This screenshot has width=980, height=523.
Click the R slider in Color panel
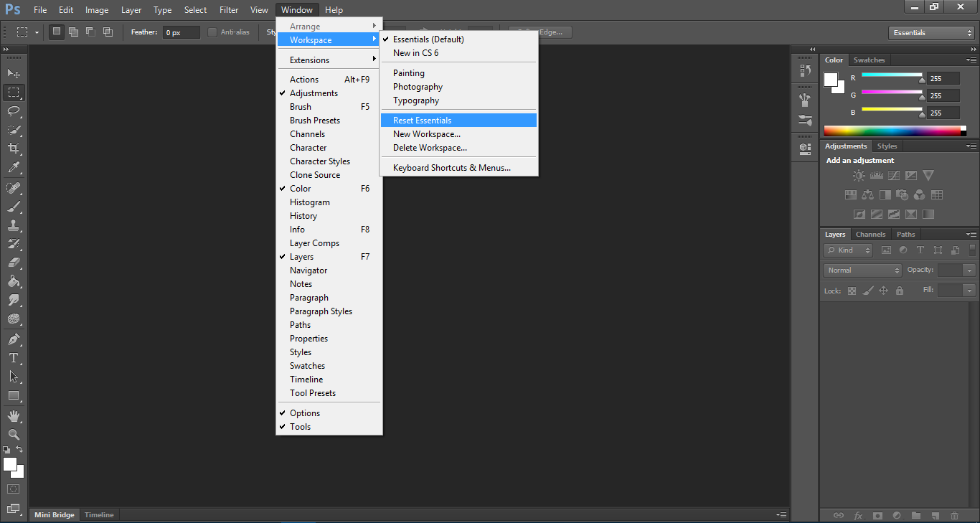pos(892,75)
